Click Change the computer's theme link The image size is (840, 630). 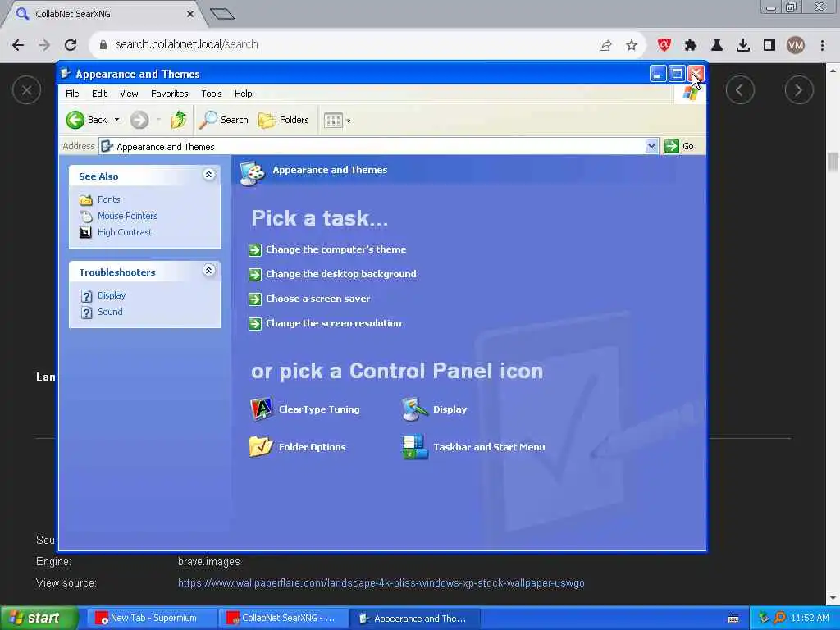coord(336,249)
